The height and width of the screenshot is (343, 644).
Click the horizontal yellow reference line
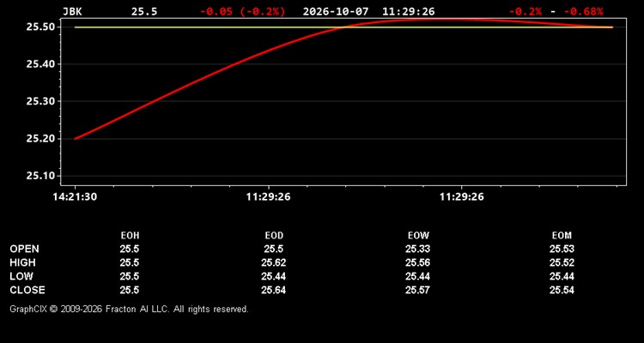pos(343,27)
